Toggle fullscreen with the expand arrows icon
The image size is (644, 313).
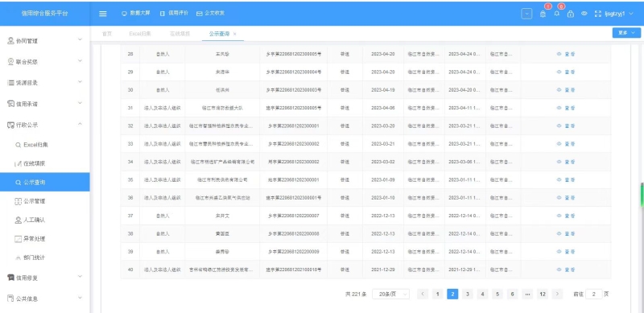coord(597,14)
